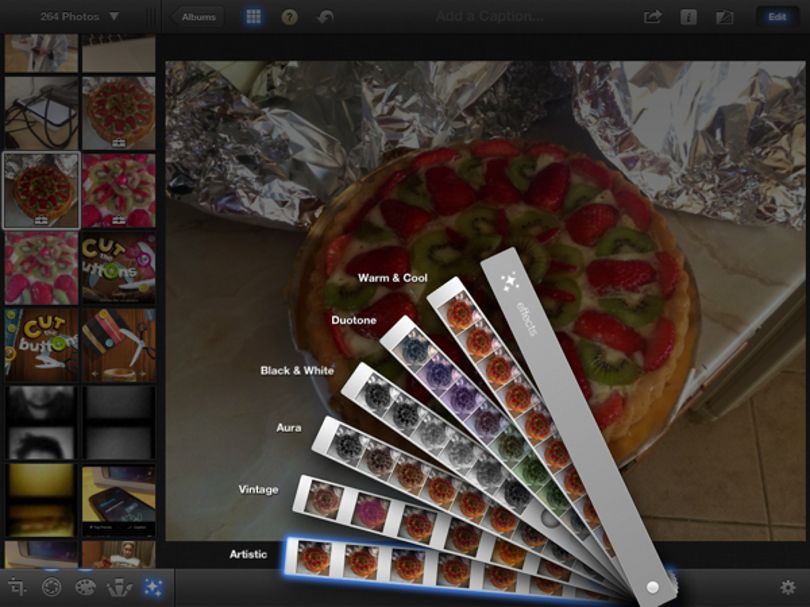Viewport: 810px width, 607px height.
Task: Expand the 264 Photos dropdown
Action: [x=79, y=17]
